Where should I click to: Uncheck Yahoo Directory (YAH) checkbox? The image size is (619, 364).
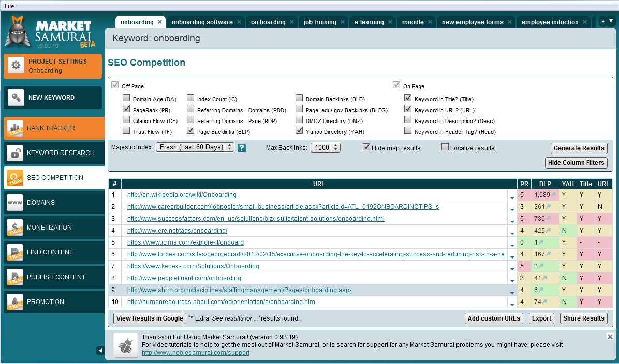pos(299,130)
